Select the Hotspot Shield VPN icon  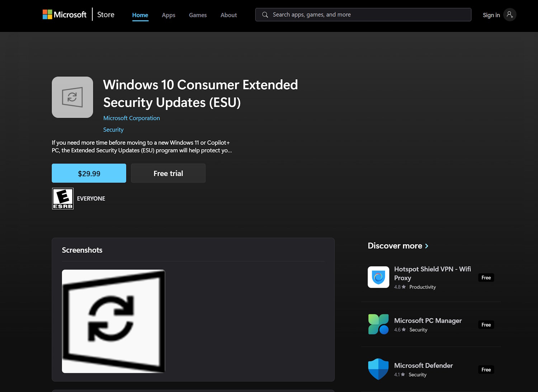click(x=378, y=277)
